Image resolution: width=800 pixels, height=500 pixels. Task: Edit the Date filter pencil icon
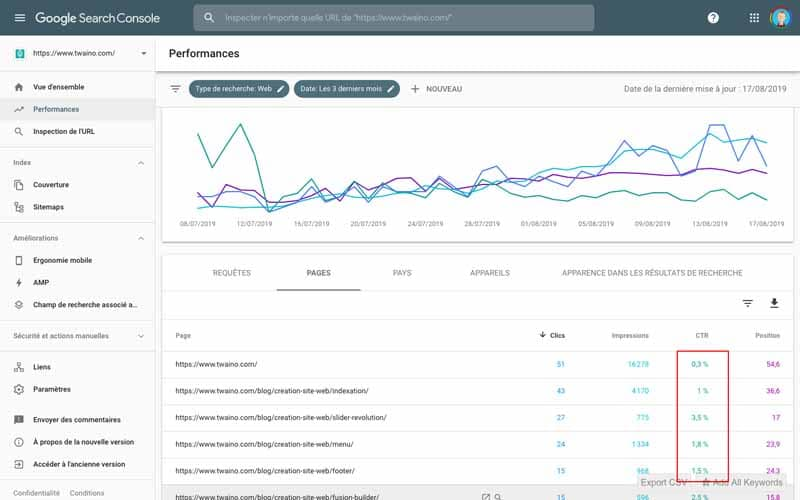(391, 89)
